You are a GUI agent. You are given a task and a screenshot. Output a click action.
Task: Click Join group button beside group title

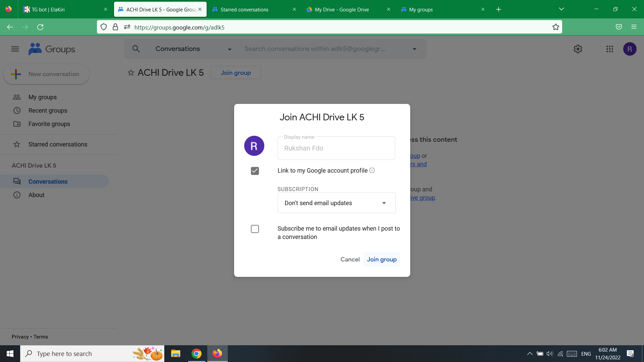pyautogui.click(x=235, y=72)
